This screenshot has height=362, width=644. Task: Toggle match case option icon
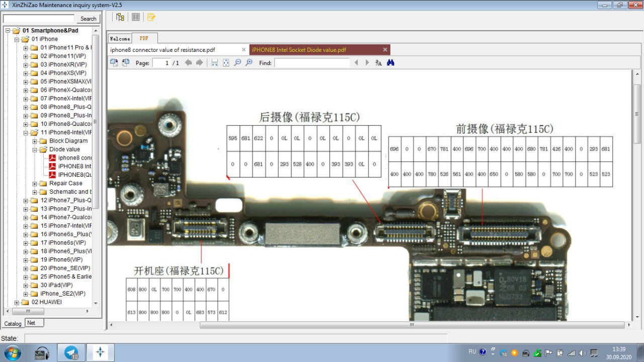(x=379, y=62)
